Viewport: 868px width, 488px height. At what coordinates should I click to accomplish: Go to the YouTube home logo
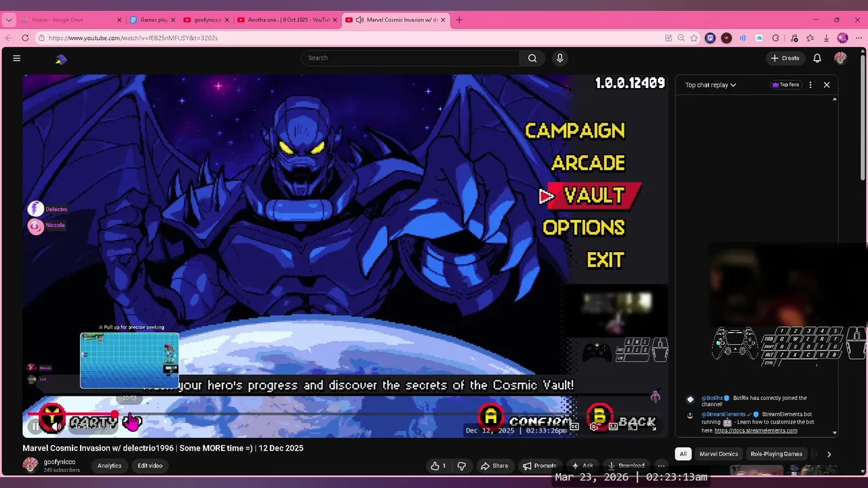(61, 60)
